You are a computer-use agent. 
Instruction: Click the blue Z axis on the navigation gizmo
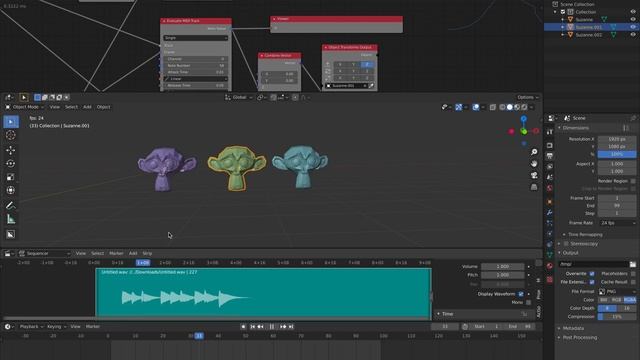524,119
